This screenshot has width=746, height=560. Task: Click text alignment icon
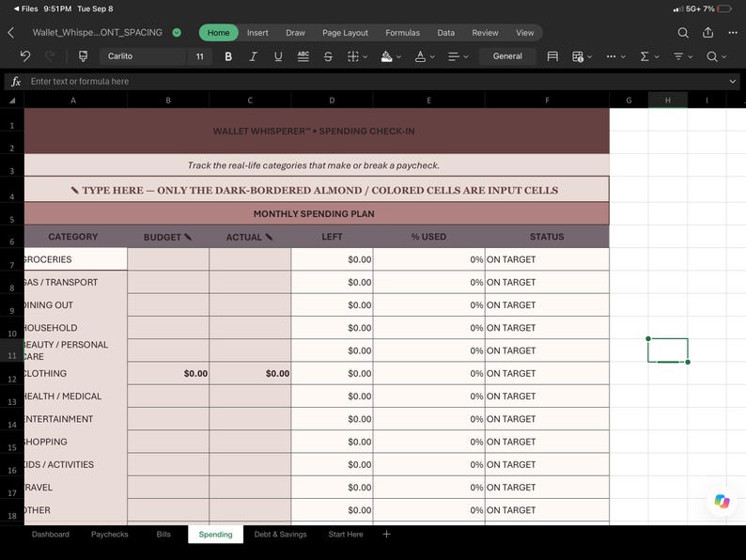[454, 56]
